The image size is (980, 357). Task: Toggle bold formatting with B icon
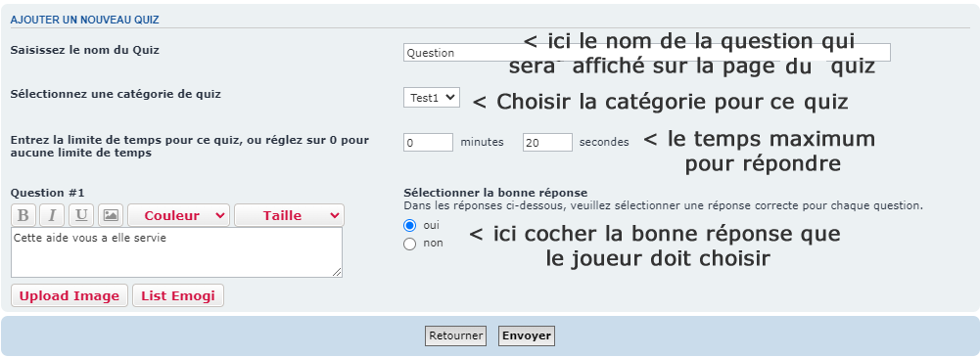(x=23, y=215)
